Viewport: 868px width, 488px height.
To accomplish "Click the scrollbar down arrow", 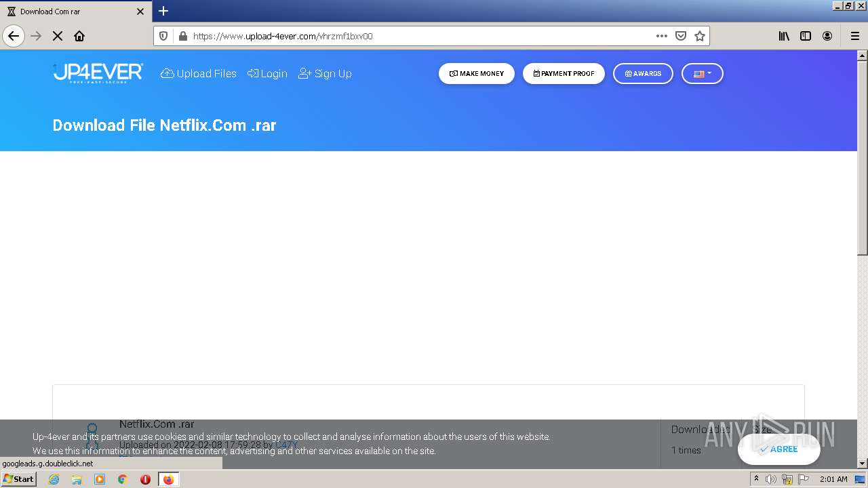I will point(862,463).
